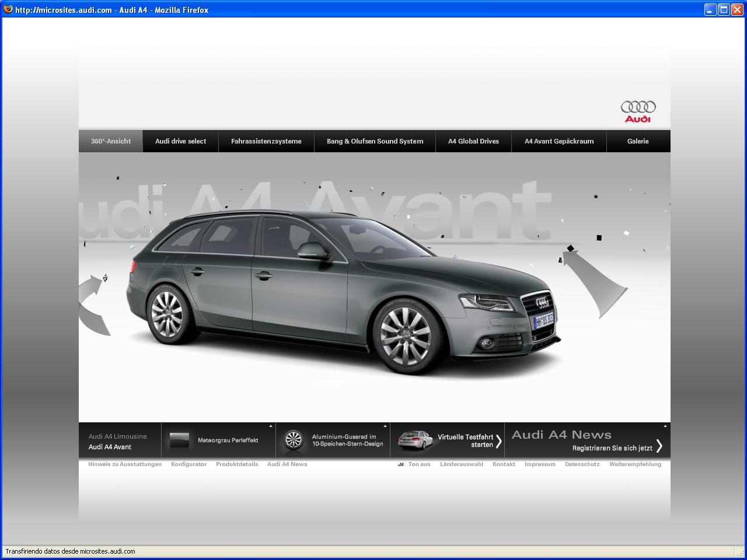
Task: Select the Audi A4 Limousine model
Action: pos(118,436)
